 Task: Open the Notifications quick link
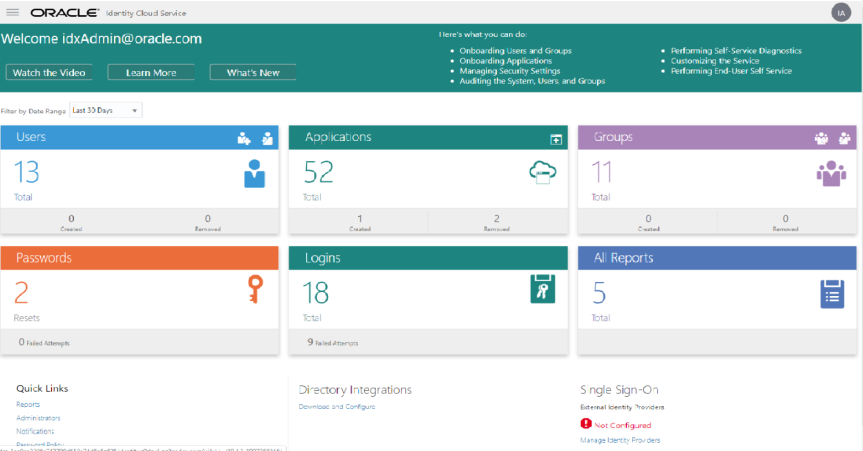pyautogui.click(x=35, y=431)
